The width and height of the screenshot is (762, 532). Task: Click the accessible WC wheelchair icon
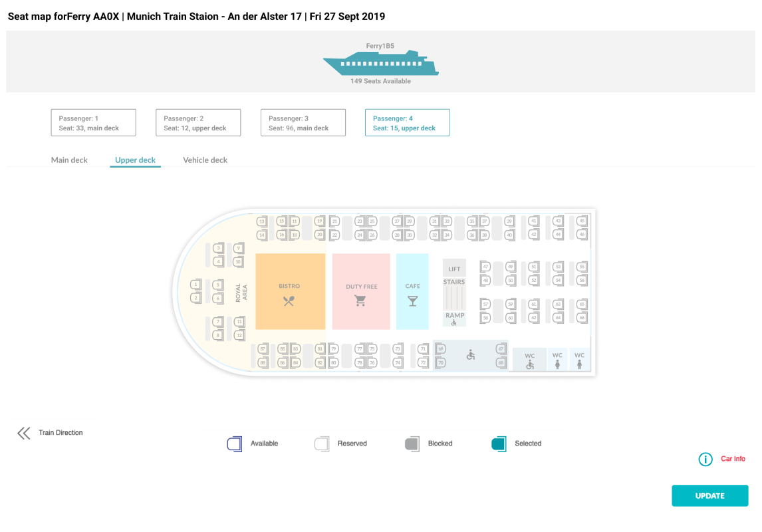(530, 365)
